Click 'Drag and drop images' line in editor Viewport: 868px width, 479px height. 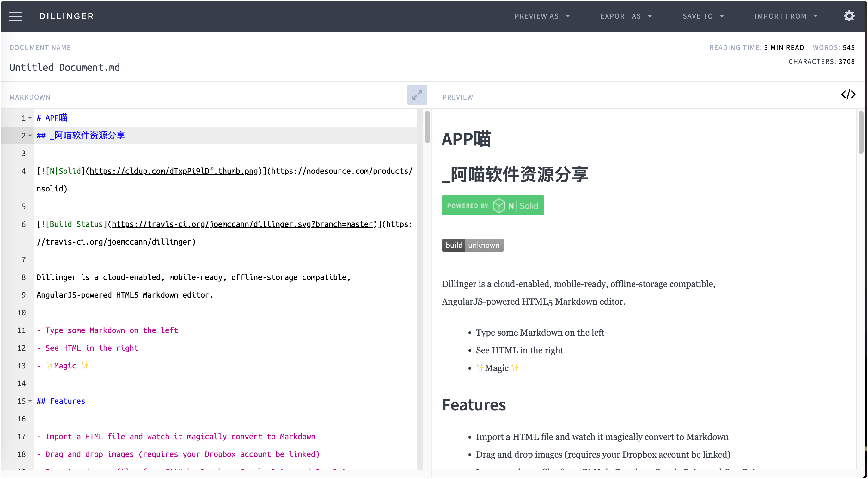(178, 454)
